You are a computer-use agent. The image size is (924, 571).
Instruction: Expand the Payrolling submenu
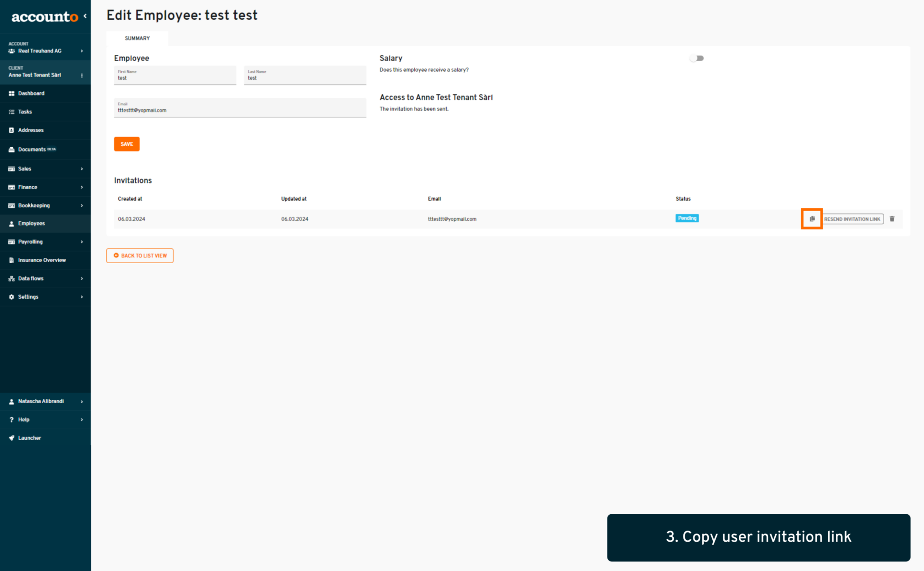[82, 242]
